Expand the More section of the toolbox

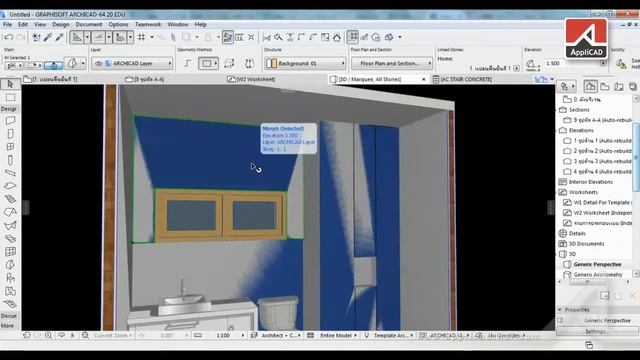[7, 326]
